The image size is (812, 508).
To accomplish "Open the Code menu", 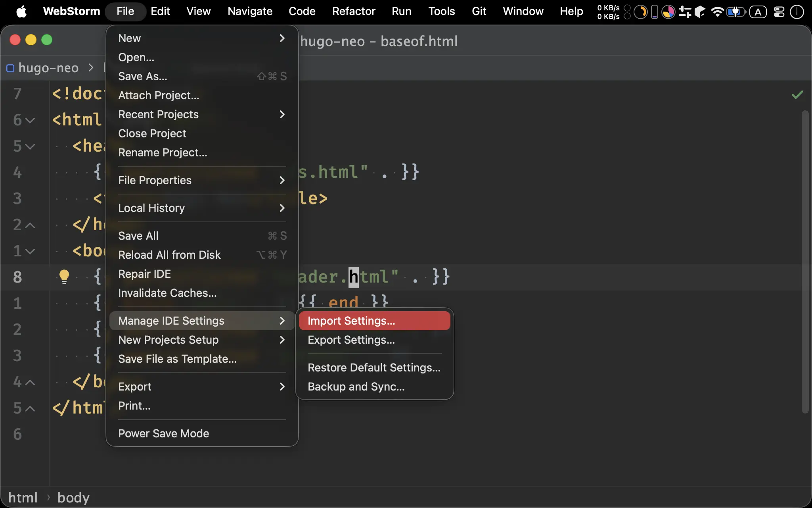I will [x=302, y=12].
